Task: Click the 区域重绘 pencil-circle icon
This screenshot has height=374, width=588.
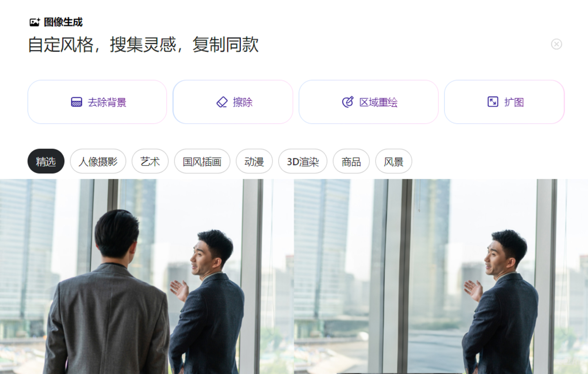Action: [x=348, y=102]
